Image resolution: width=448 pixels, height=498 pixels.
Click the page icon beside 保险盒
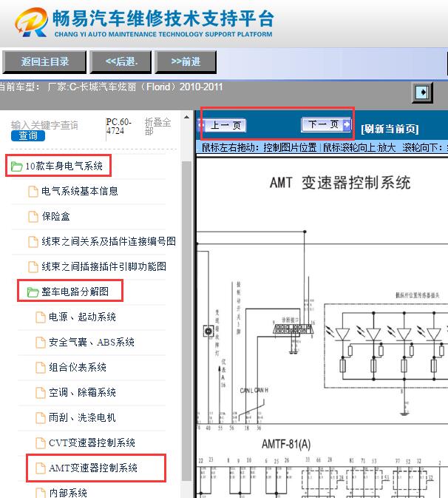coord(33,216)
